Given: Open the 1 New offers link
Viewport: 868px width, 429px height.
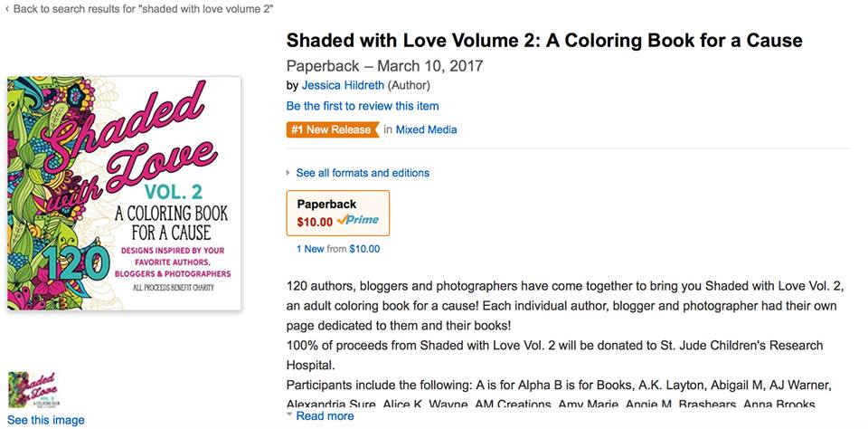Looking at the screenshot, I should click(310, 249).
